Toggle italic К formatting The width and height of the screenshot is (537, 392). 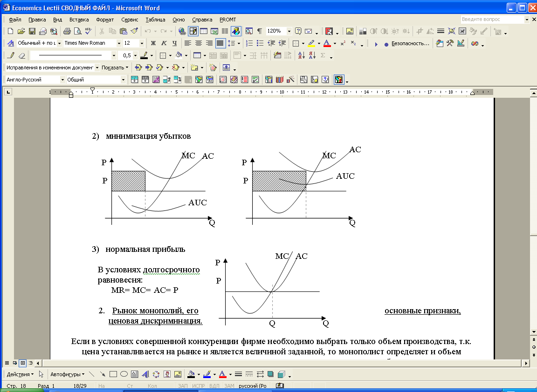pos(164,43)
